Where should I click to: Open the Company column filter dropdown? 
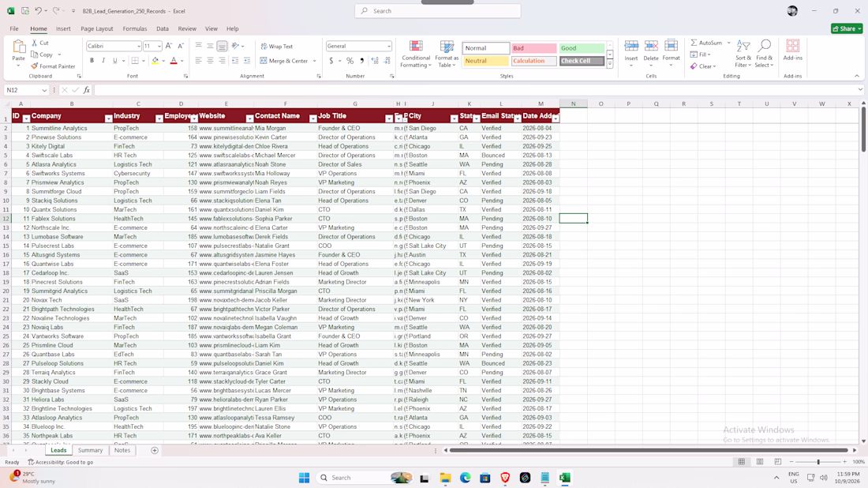pos(109,118)
